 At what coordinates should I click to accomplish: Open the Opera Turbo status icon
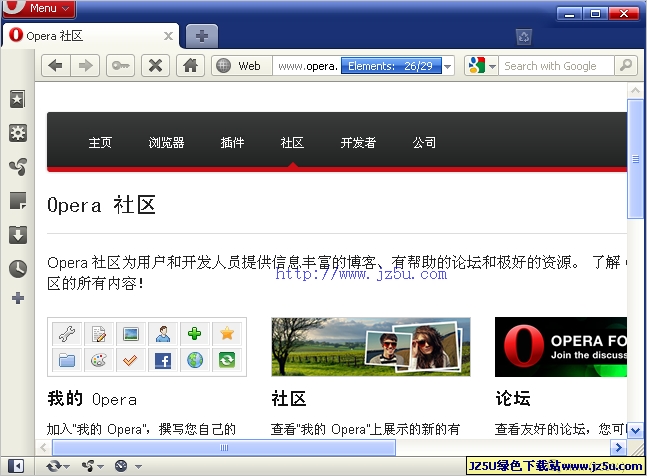pos(121,466)
